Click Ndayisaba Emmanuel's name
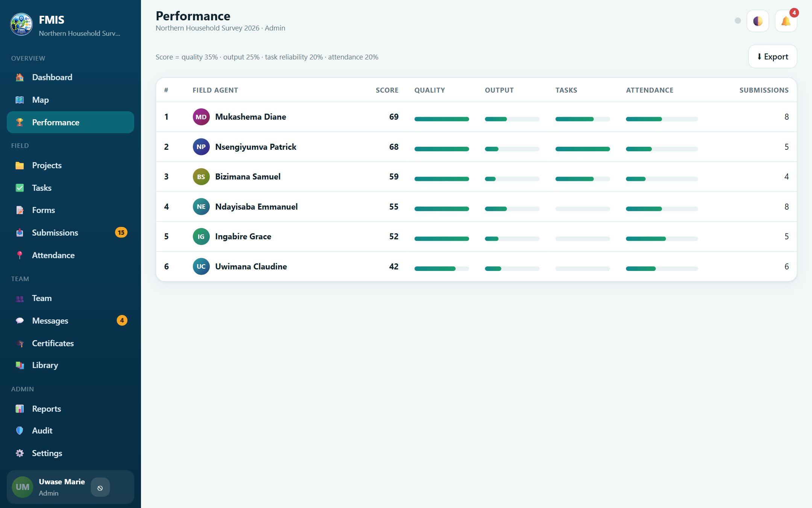This screenshot has height=508, width=812. pyautogui.click(x=256, y=207)
